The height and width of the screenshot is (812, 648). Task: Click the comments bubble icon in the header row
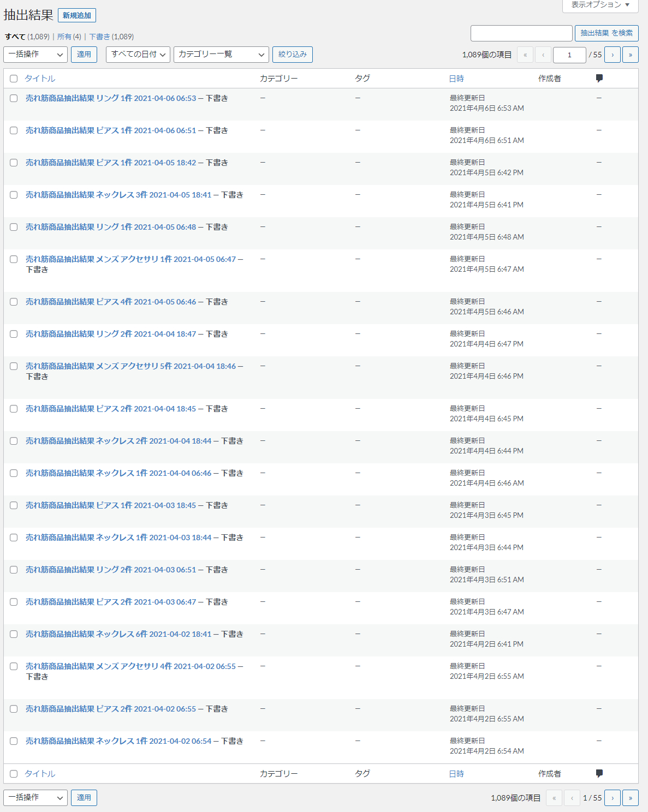(x=599, y=79)
